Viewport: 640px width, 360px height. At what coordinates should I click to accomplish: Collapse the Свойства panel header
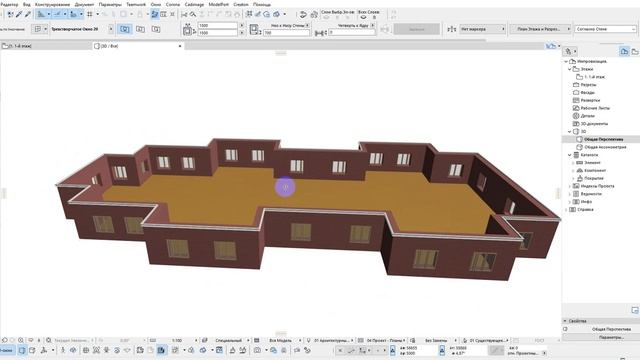point(565,321)
